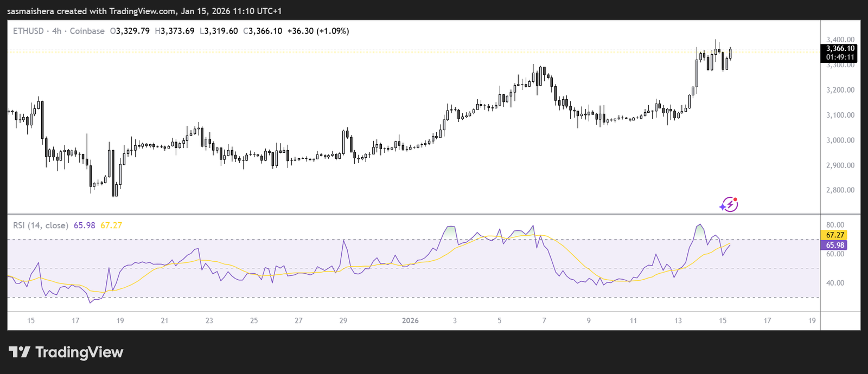
Task: Click the 3,400.00 price axis label
Action: [x=840, y=40]
